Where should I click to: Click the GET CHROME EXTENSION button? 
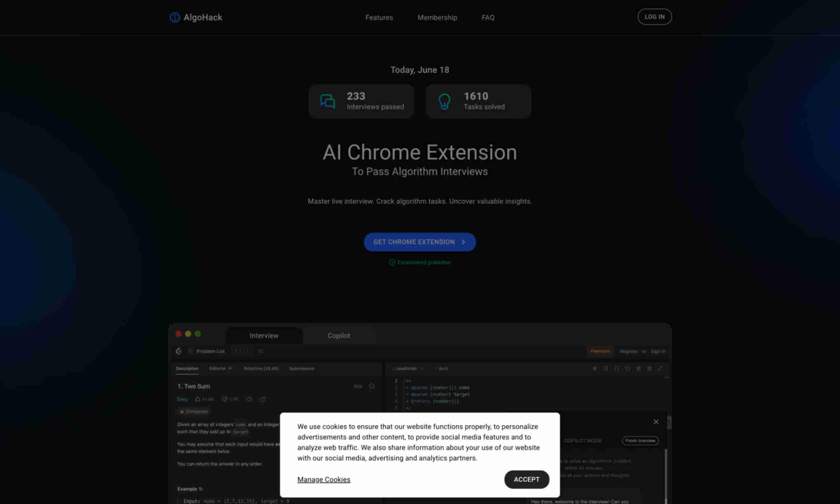pos(420,242)
